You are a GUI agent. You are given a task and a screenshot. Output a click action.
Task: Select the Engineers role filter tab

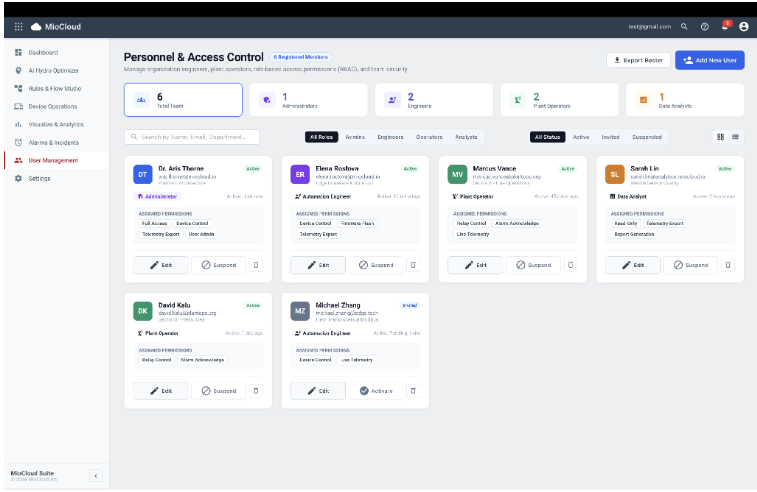(x=390, y=137)
